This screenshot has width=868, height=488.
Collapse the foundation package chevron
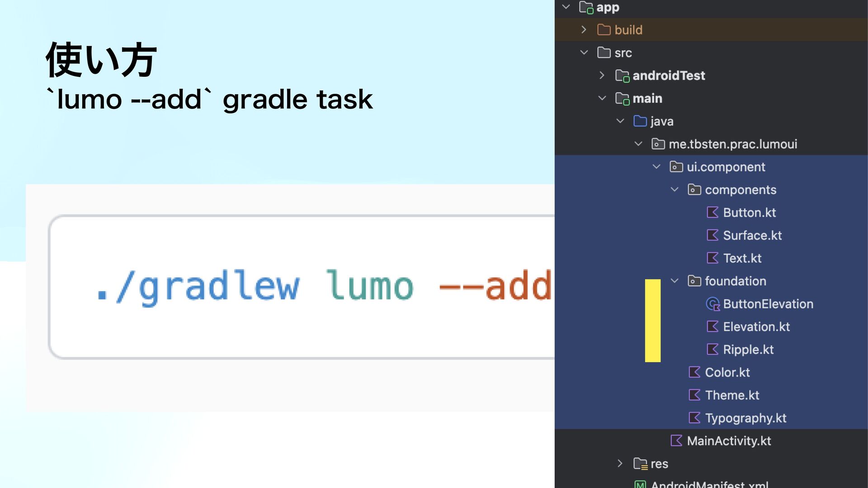click(x=675, y=281)
